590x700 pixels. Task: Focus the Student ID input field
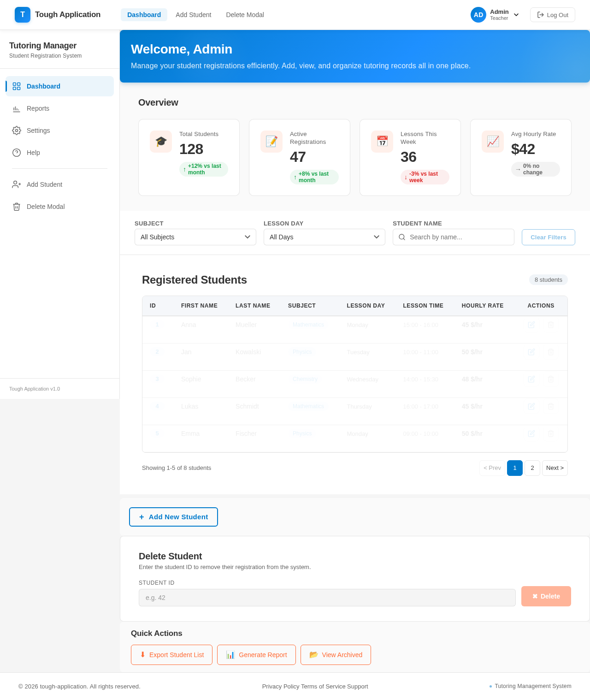(327, 598)
